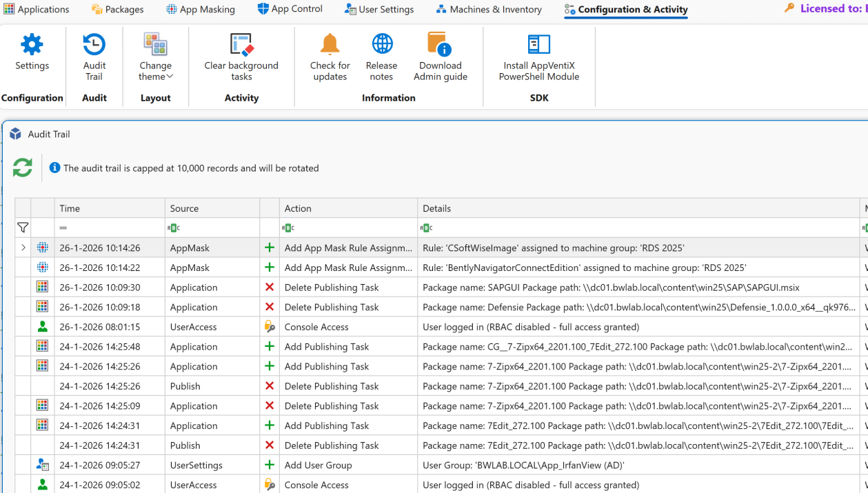
Task: Refresh the audit trail list
Action: [x=23, y=168]
